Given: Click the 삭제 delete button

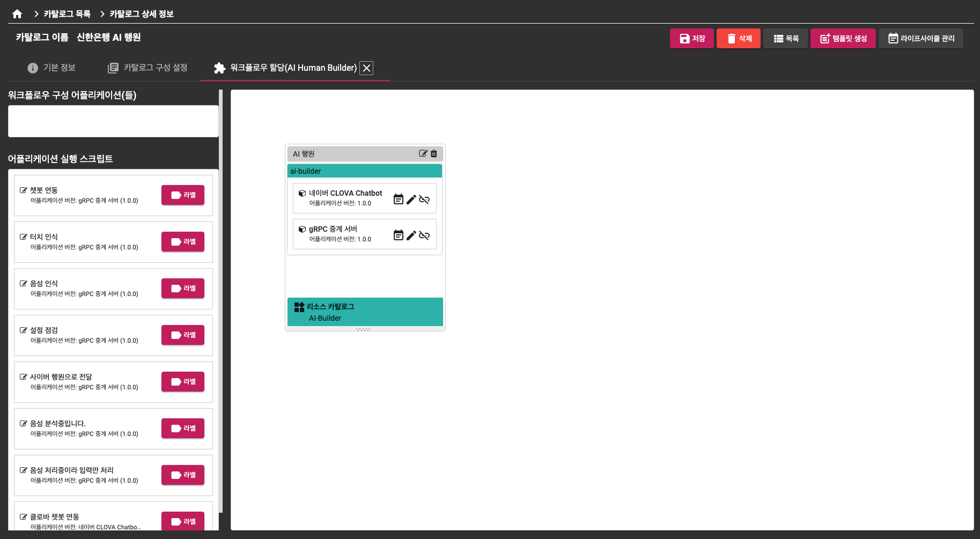Looking at the screenshot, I should tap(738, 39).
